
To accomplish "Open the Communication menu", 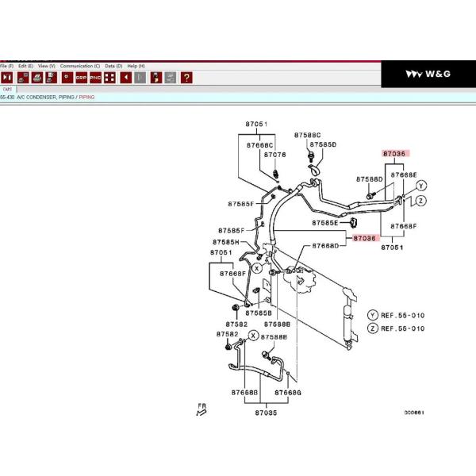I will click(80, 66).
